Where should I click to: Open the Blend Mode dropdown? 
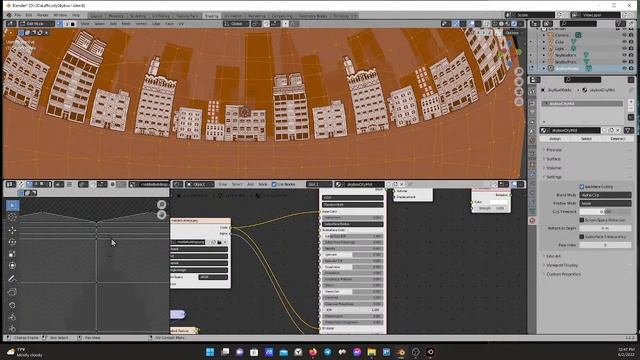click(x=605, y=195)
